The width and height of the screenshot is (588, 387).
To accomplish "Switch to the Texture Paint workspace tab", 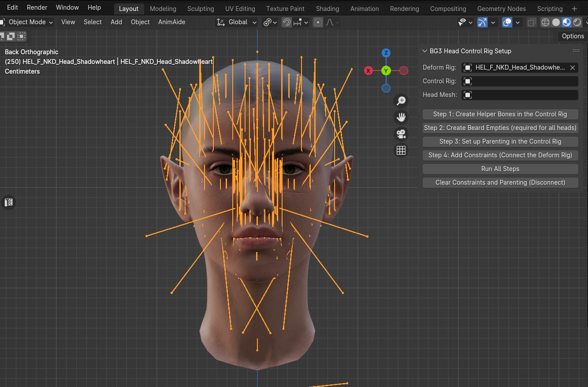I will [285, 9].
